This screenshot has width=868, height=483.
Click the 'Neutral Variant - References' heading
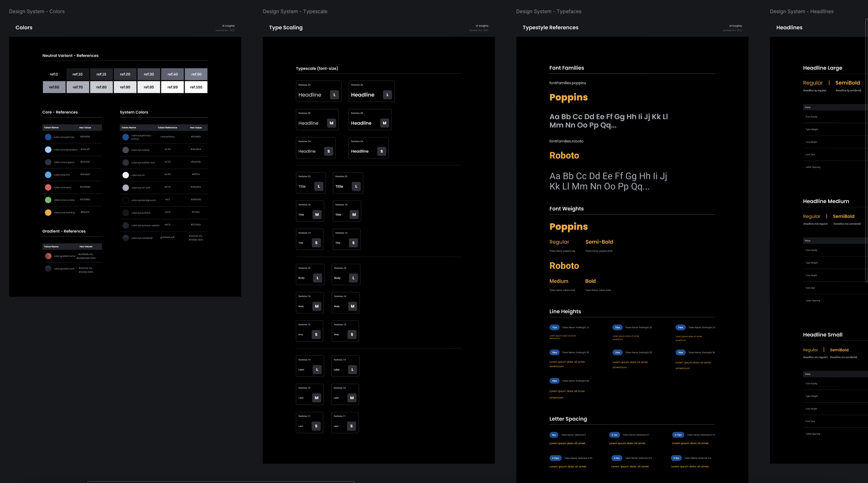70,56
